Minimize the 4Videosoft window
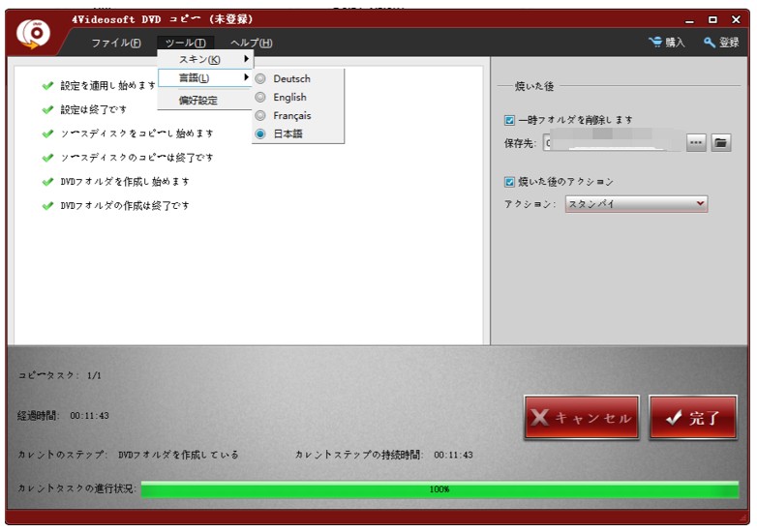Screen dimensions: 757x532 689,20
